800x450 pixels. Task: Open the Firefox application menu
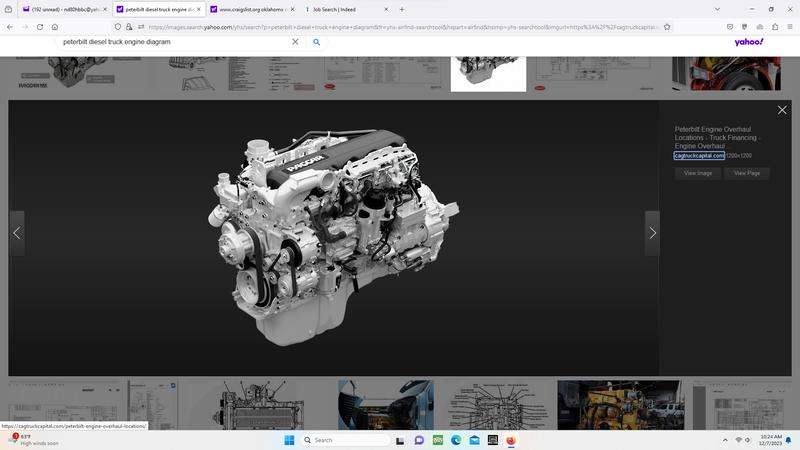point(790,27)
